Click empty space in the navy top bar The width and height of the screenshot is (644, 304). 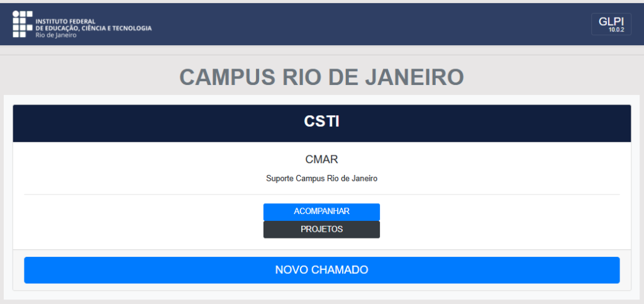point(377,24)
